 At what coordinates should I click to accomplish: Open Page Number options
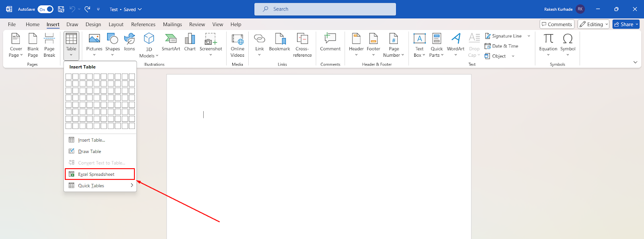pos(394,45)
